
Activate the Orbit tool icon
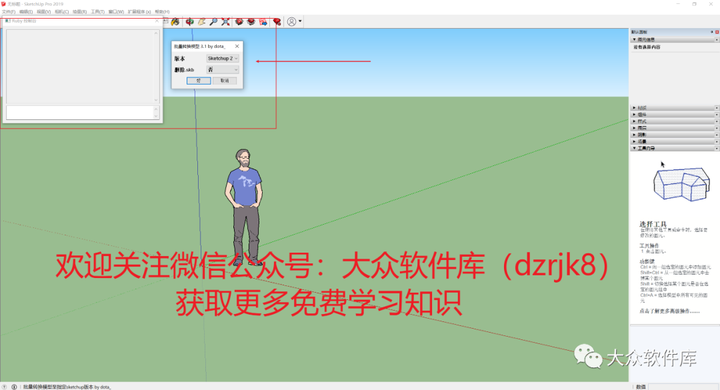(190, 22)
